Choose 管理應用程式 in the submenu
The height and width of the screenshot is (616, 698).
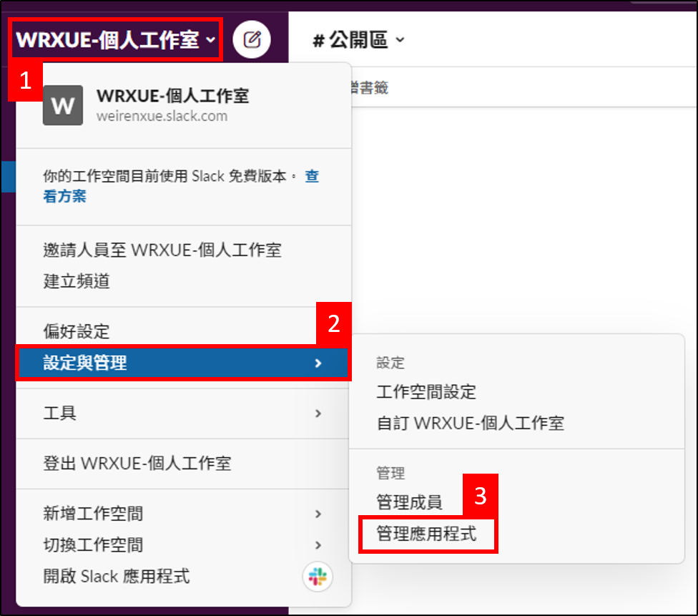click(x=426, y=534)
